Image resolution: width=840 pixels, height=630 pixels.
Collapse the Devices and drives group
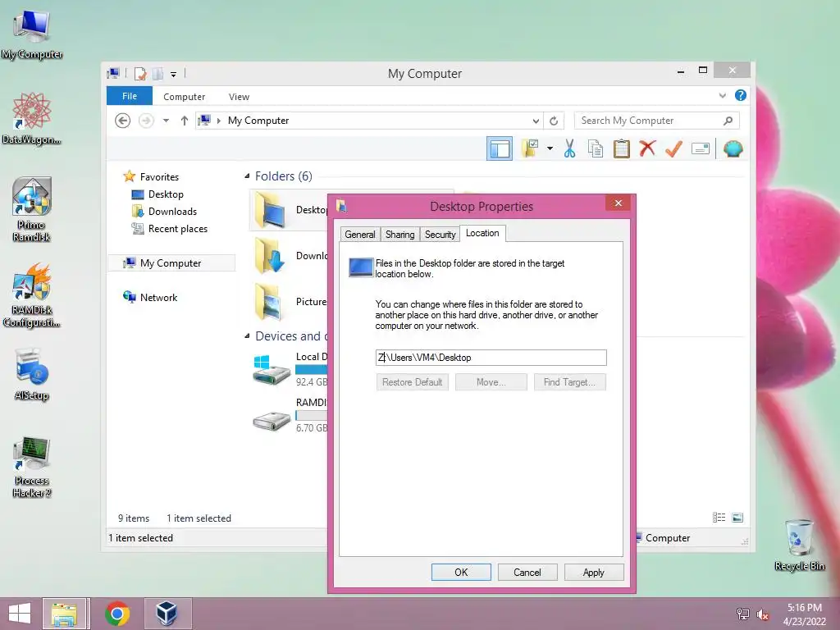pos(247,336)
